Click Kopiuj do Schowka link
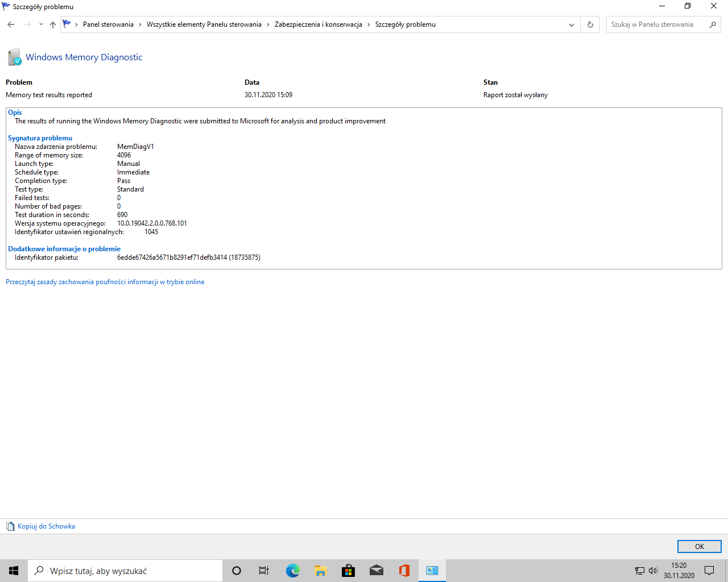Viewport: 728px width, 582px height. 46,526
